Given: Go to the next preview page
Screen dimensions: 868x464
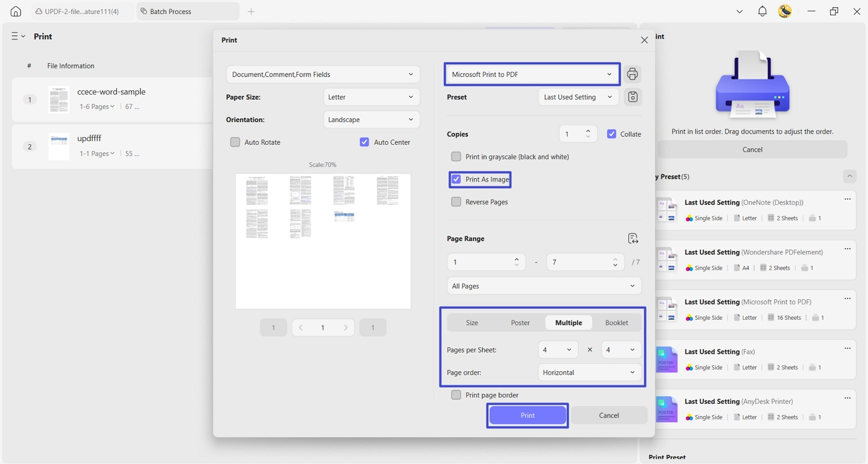Looking at the screenshot, I should pyautogui.click(x=345, y=328).
